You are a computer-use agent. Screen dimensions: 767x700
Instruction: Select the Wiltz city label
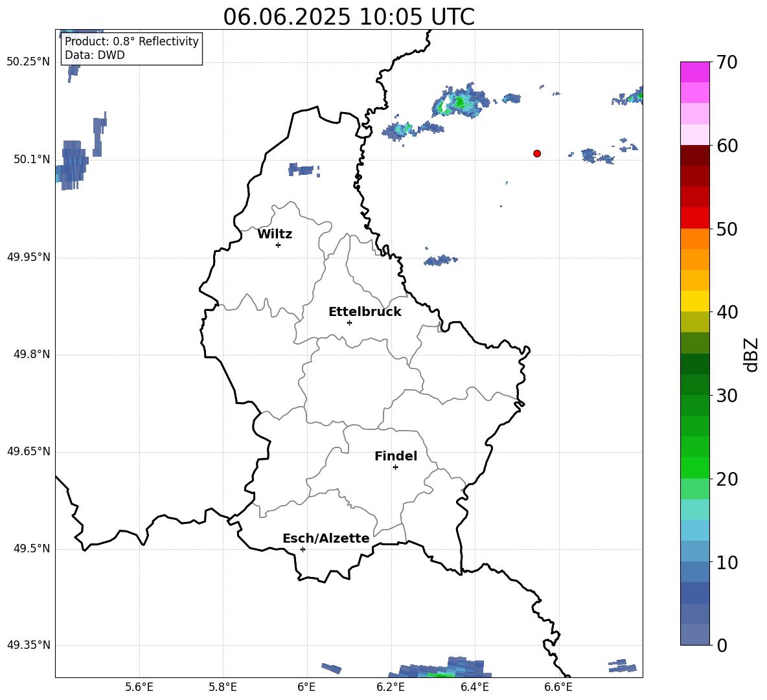(x=275, y=234)
